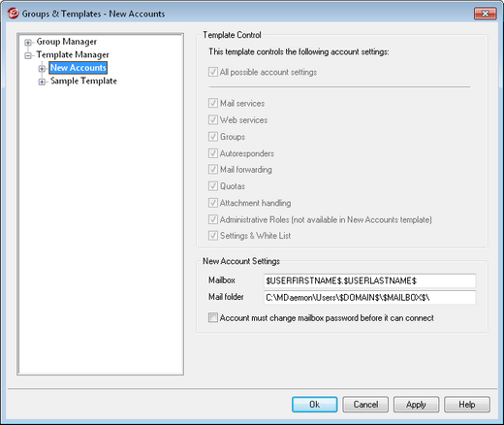Image resolution: width=504 pixels, height=425 pixels.
Task: Select the Sample Template tree item
Action: (x=83, y=81)
